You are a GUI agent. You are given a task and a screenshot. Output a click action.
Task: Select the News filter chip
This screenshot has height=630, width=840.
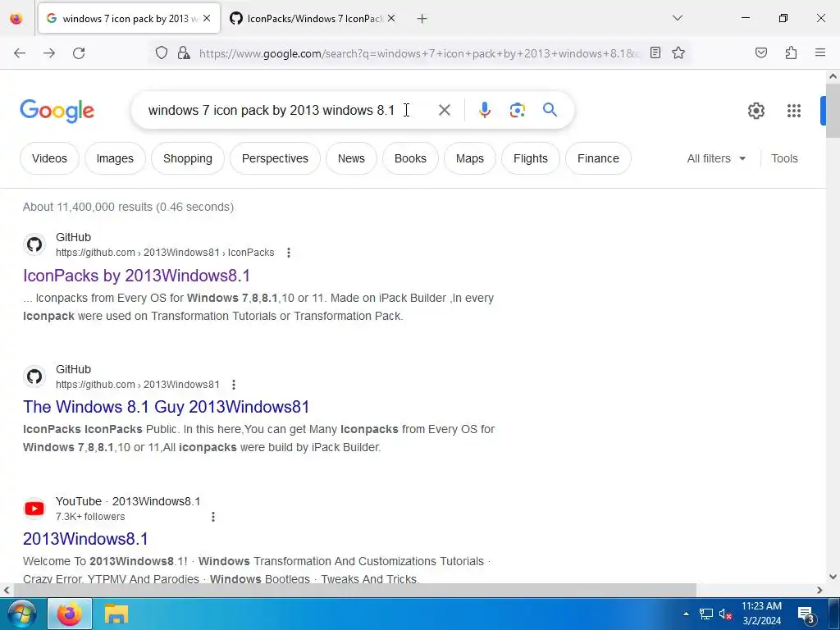click(x=351, y=158)
